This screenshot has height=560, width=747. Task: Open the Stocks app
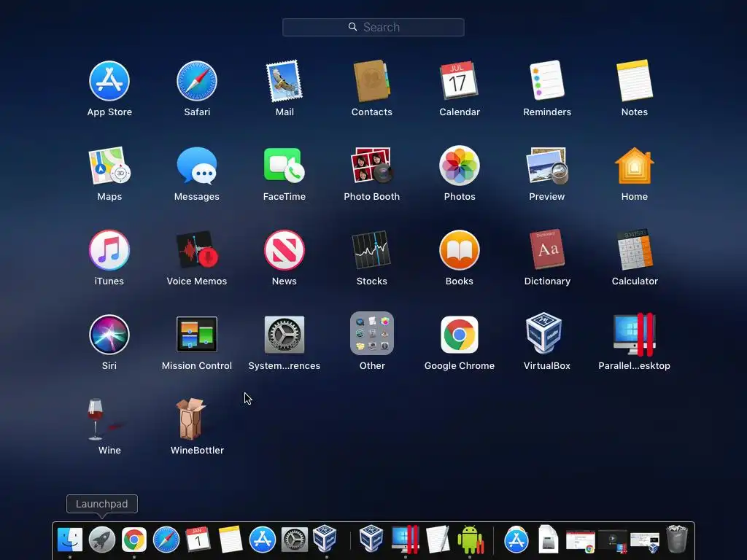[x=371, y=250]
